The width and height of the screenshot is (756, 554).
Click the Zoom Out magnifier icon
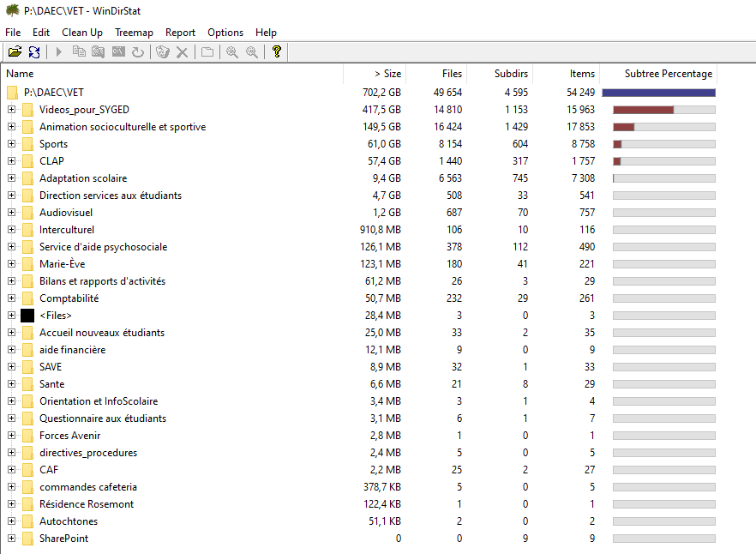point(252,52)
